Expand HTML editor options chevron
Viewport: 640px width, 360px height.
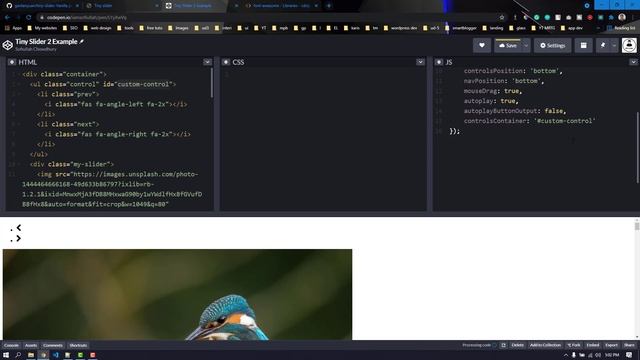pyautogui.click(x=207, y=62)
